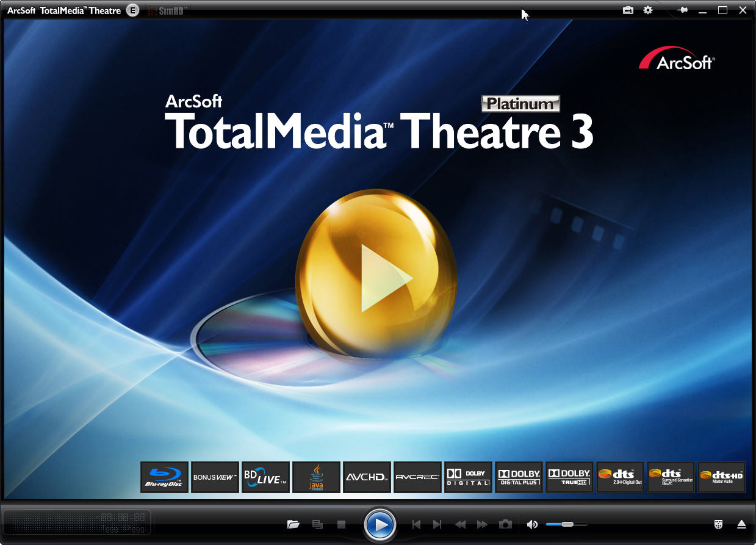Click the BD Live badge
Viewport: 756px width, 545px height.
pos(265,477)
